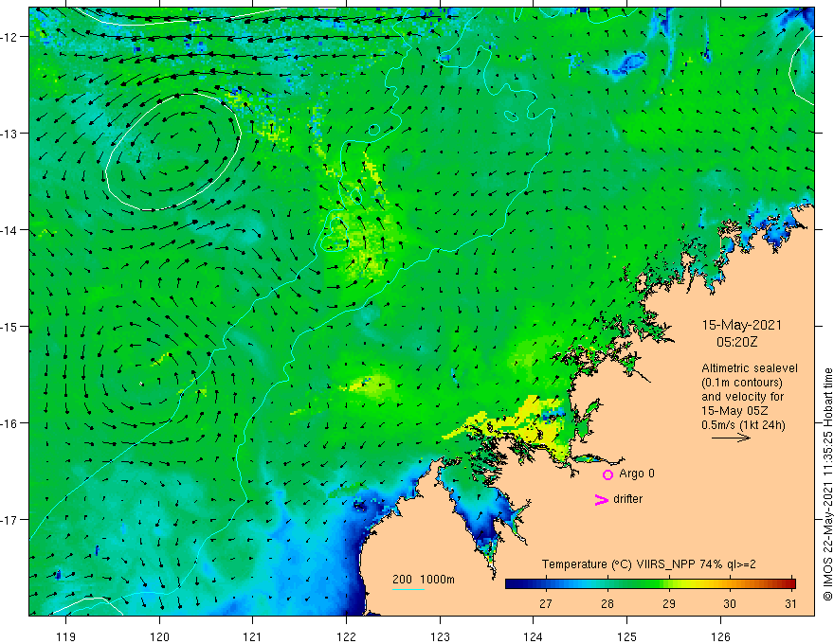The image size is (834, 644).
Task: Click the IMOS copyright timestamp text
Action: tap(827, 484)
